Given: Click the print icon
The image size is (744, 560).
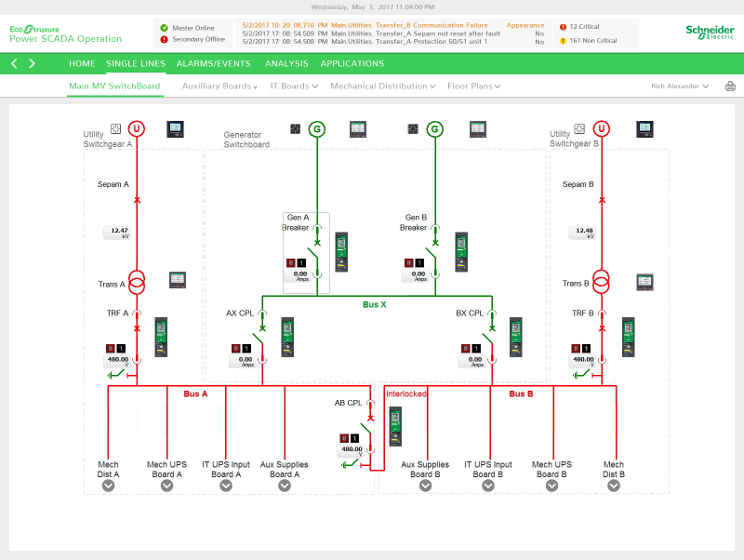Looking at the screenshot, I should pyautogui.click(x=730, y=87).
